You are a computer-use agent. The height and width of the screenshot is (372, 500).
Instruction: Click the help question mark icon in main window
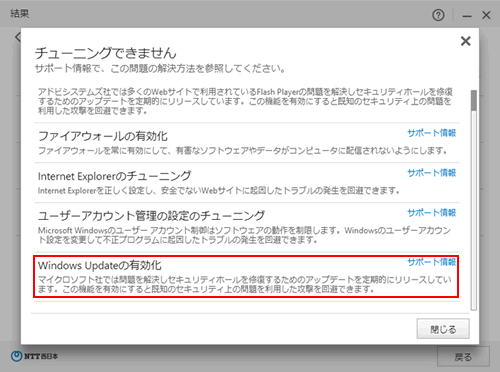click(438, 15)
